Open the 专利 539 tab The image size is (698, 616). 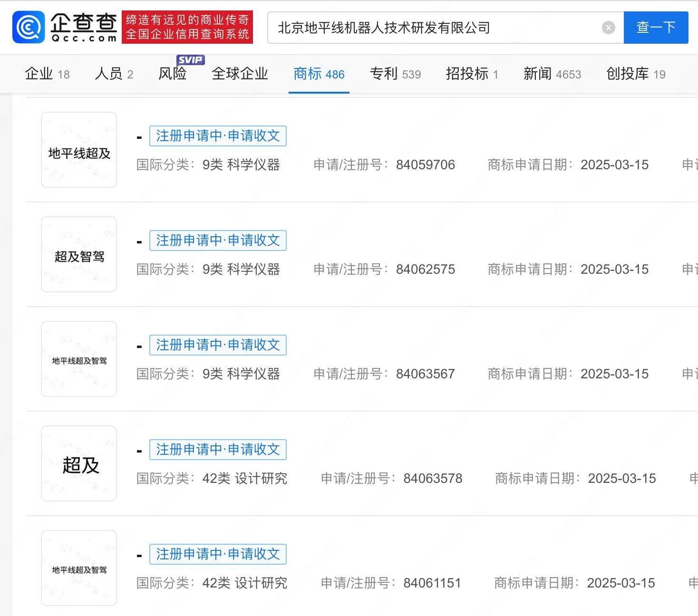click(x=395, y=74)
